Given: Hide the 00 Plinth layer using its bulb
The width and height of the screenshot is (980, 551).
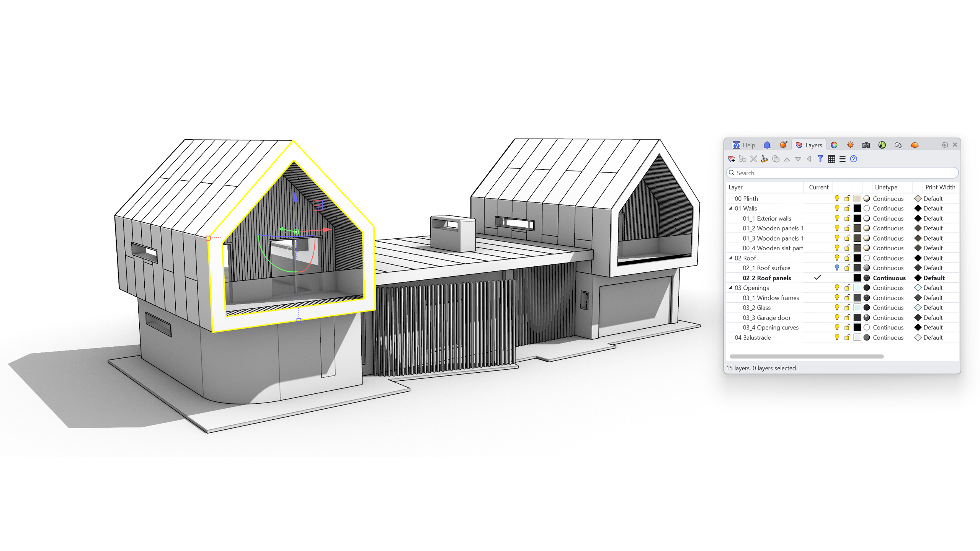Looking at the screenshot, I should (x=837, y=198).
